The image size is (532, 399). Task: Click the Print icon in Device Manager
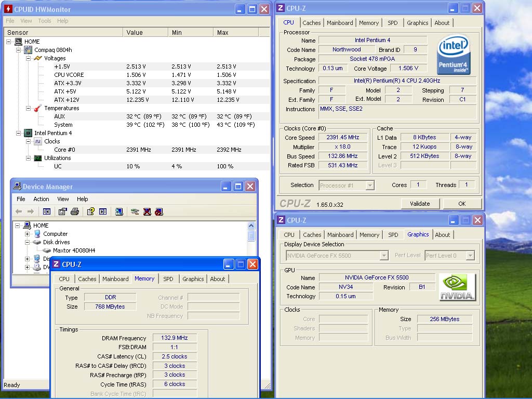[x=75, y=212]
